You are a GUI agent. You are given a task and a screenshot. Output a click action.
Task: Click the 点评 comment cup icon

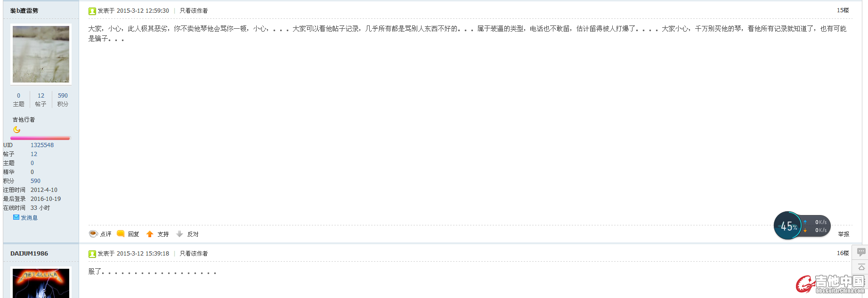(93, 234)
